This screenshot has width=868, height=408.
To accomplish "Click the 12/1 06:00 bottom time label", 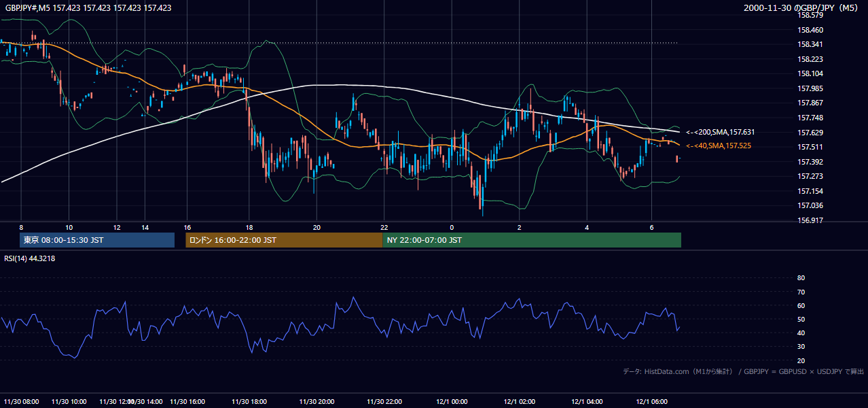I will [652, 402].
